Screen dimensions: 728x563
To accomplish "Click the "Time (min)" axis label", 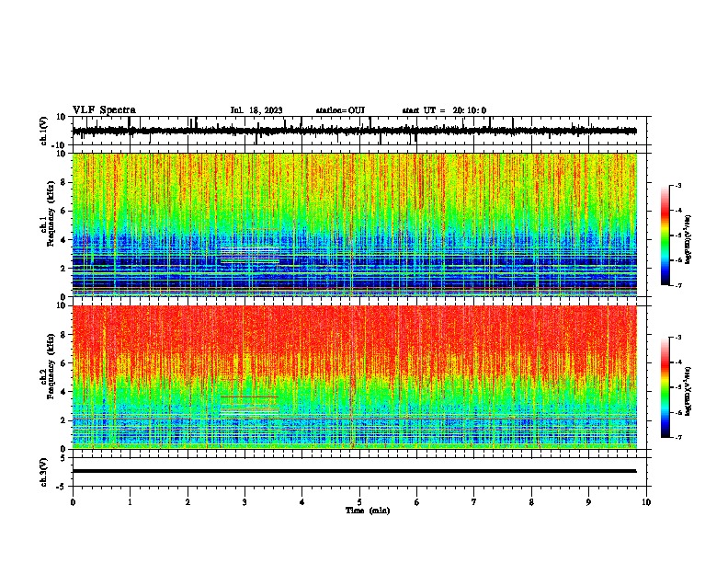I will 368,511.
